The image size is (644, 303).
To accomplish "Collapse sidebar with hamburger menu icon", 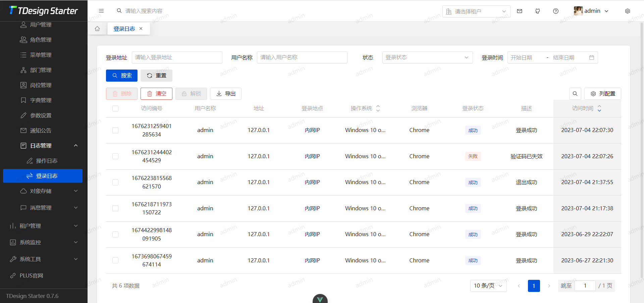I will 101,11.
